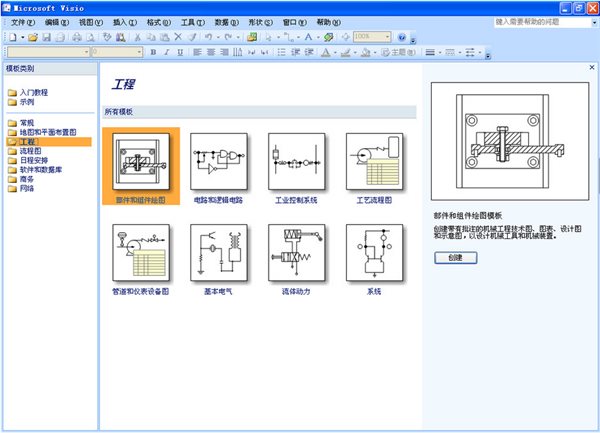Select the 入门教程 category folder
This screenshot has width=600, height=433.
(x=28, y=93)
